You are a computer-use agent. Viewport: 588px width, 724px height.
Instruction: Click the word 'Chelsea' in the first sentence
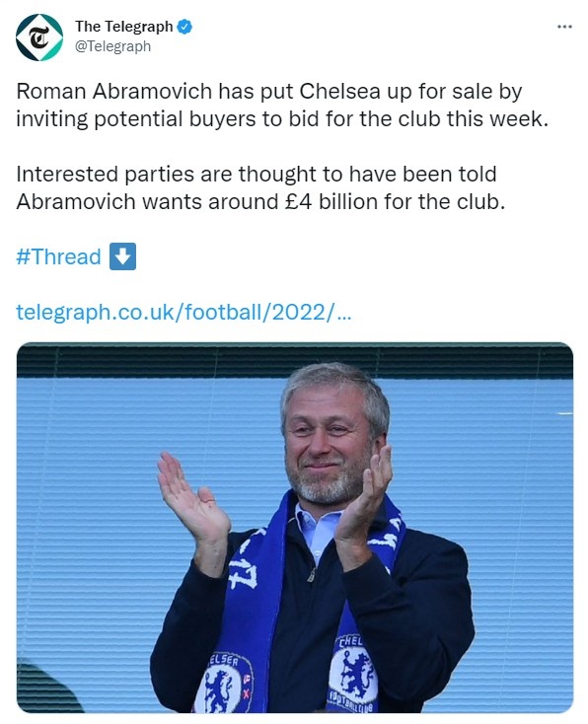340,92
